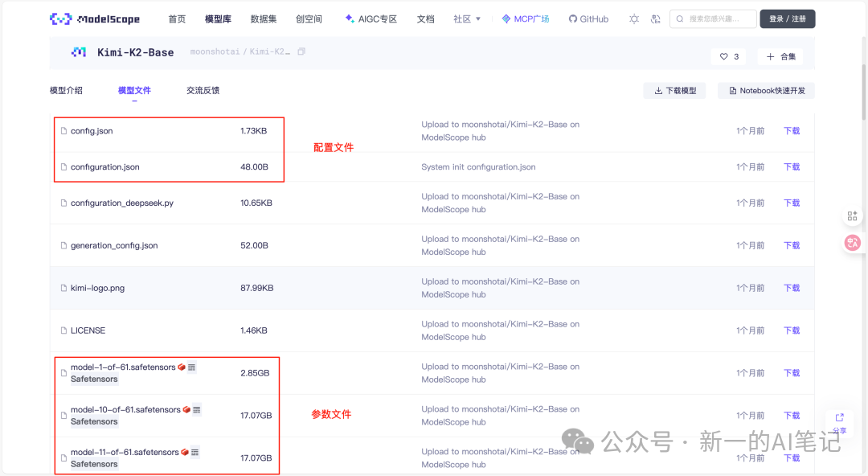Click the file icon beside LICENSE
Viewport: 868px width, 476px height.
coord(63,330)
